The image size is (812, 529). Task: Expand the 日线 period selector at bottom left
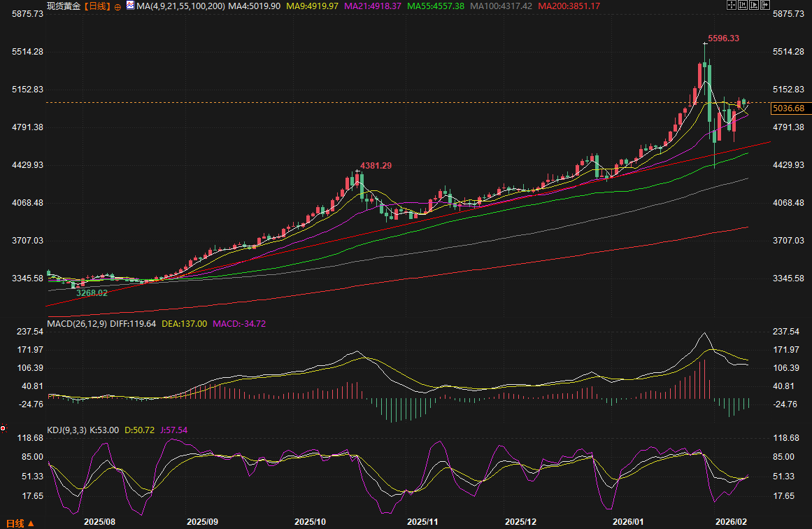click(15, 523)
